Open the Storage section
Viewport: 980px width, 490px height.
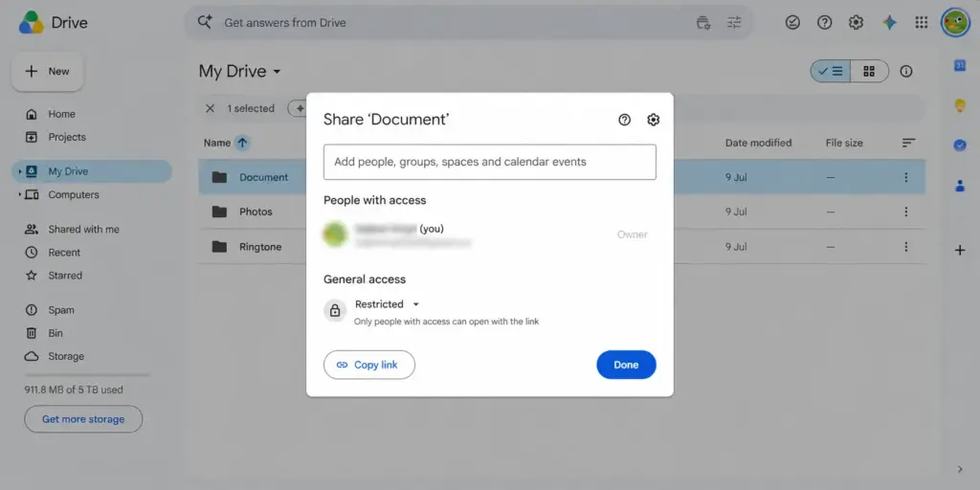pos(66,356)
